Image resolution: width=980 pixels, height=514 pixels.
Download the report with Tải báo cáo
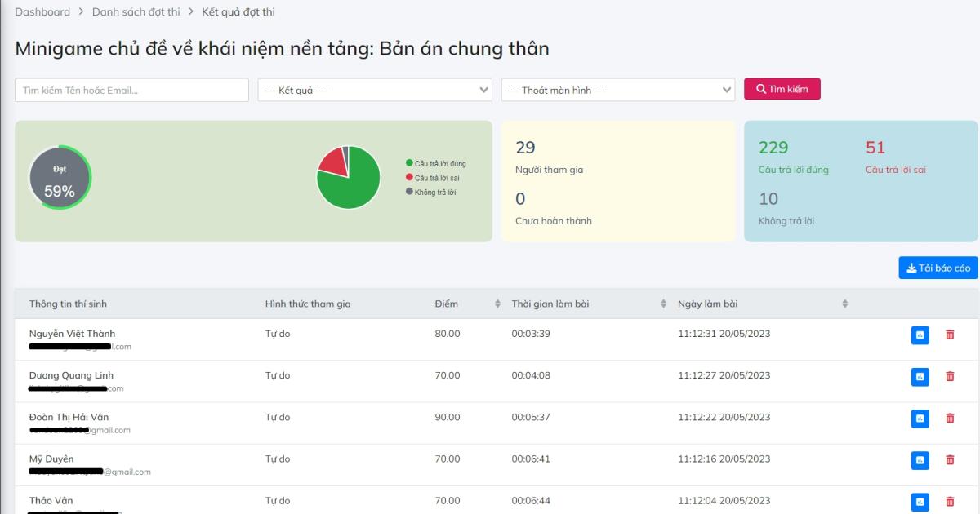pos(938,268)
